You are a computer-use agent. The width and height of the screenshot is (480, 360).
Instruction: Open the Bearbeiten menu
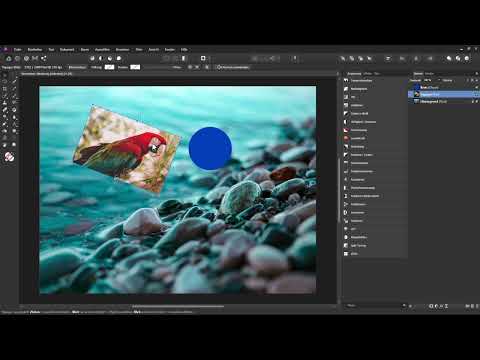pyautogui.click(x=35, y=50)
